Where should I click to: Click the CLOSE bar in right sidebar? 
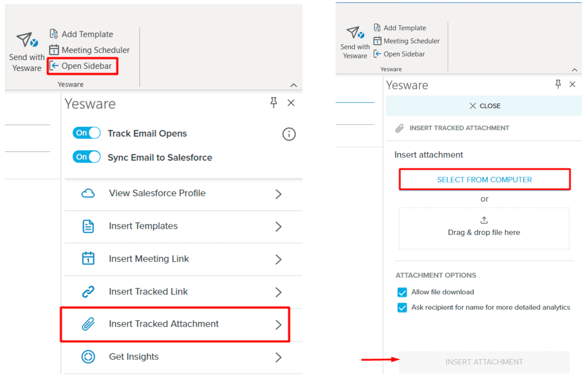click(484, 106)
